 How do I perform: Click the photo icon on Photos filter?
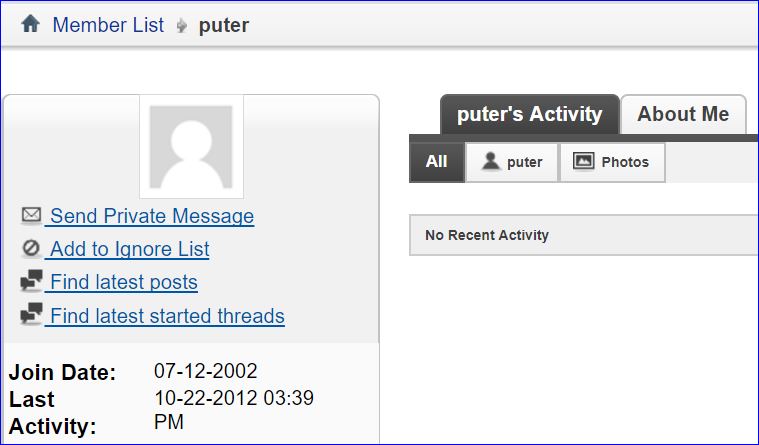584,162
